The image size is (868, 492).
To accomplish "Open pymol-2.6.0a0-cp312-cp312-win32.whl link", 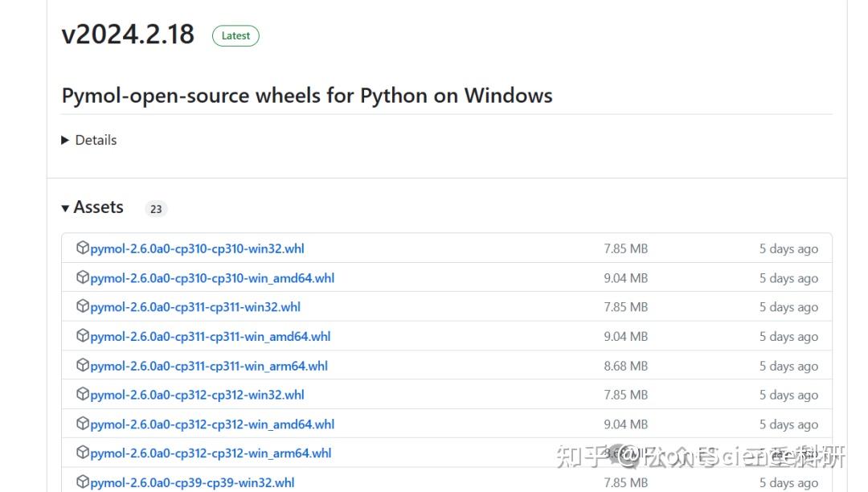I will (x=197, y=395).
